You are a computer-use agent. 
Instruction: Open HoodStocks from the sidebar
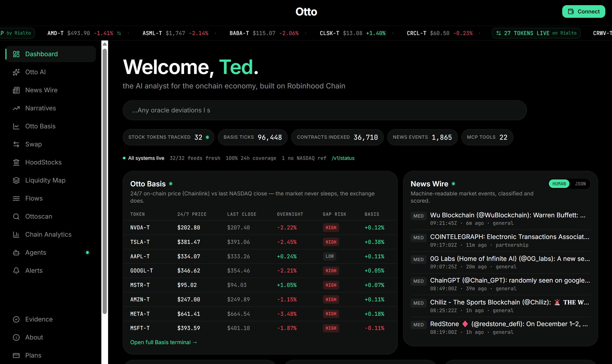pyautogui.click(x=51, y=162)
